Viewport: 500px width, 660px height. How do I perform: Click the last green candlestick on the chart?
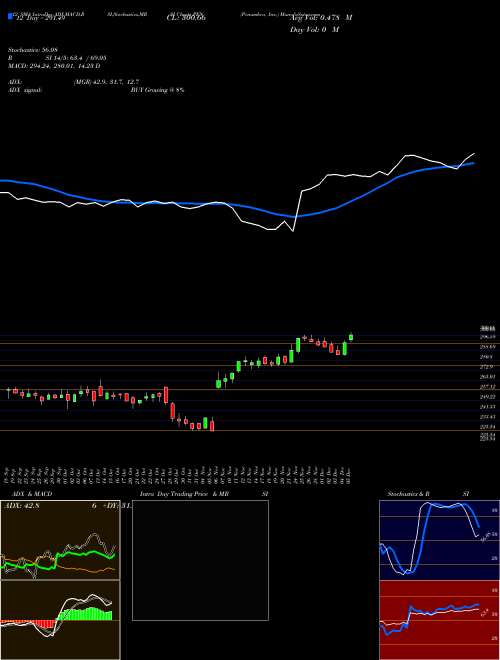(x=351, y=337)
